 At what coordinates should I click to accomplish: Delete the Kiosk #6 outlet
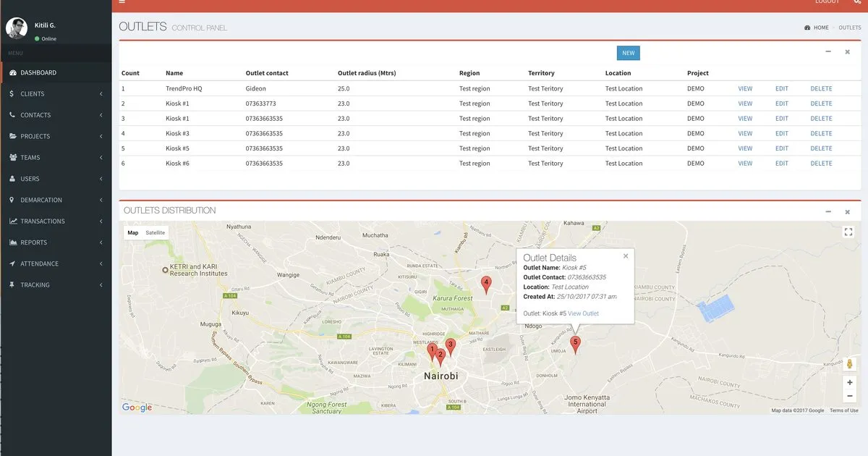point(821,164)
